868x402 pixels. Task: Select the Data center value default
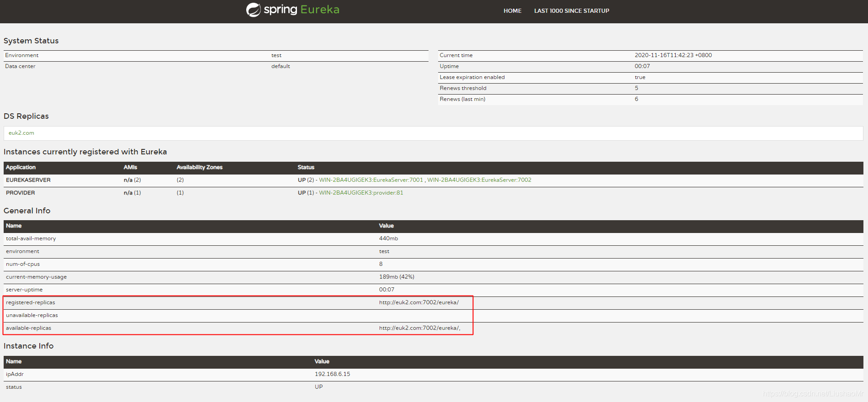281,66
